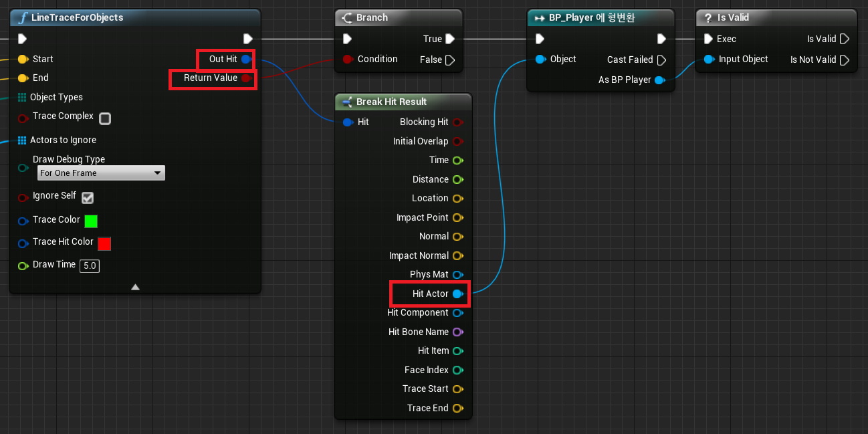Image resolution: width=868 pixels, height=434 pixels.
Task: Click the Draw Debug Type pin
Action: pos(23,167)
